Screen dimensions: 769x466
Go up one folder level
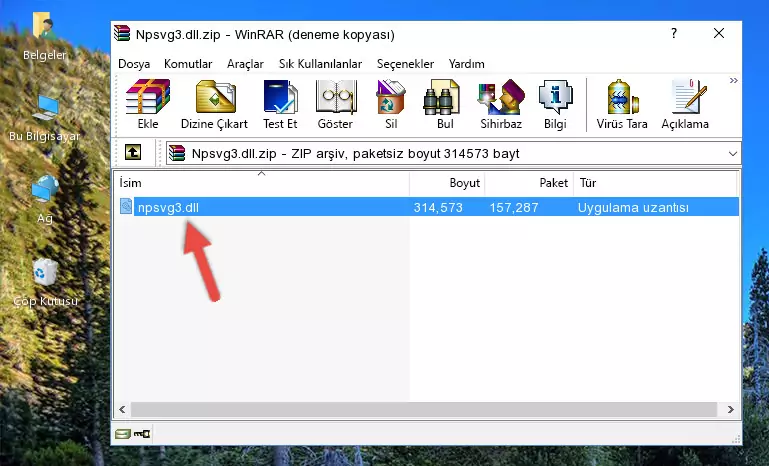pos(133,153)
